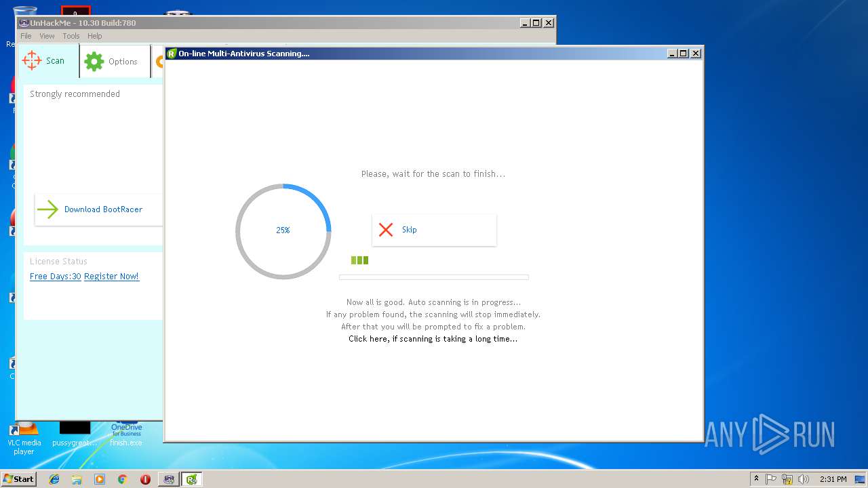Switch to UnHackMe taskbar button
868x488 pixels.
click(169, 479)
